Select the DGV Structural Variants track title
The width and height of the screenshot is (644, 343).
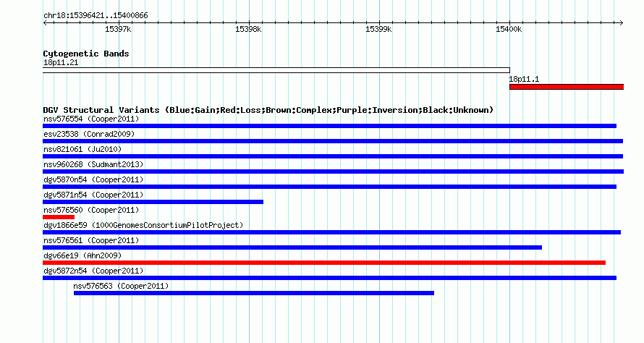point(268,110)
